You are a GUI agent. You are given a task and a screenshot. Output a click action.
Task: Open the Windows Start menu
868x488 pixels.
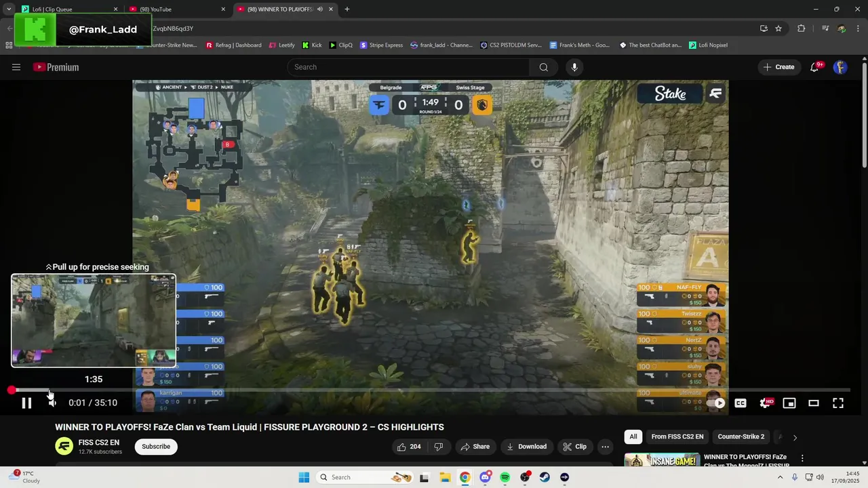coord(304,477)
